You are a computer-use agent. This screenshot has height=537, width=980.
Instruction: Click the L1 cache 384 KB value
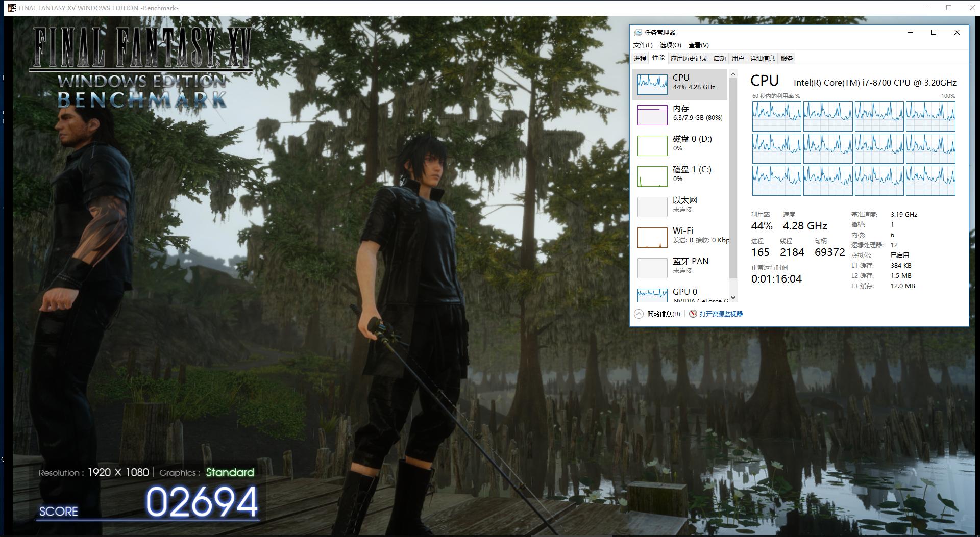click(x=901, y=266)
